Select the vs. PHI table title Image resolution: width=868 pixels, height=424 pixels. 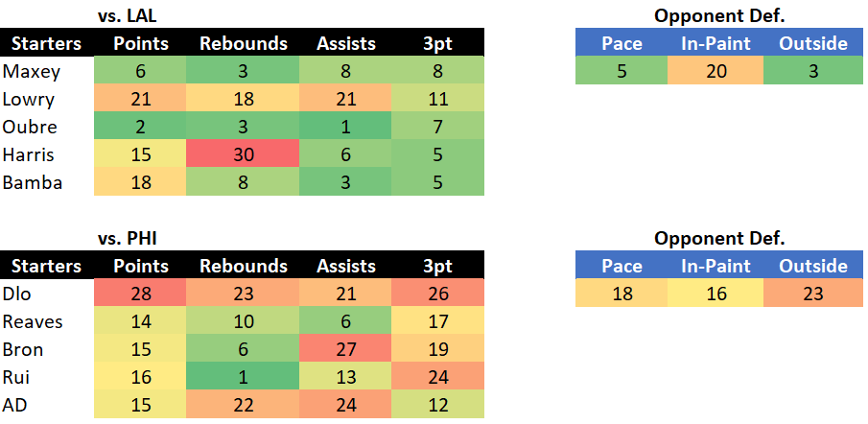127,239
